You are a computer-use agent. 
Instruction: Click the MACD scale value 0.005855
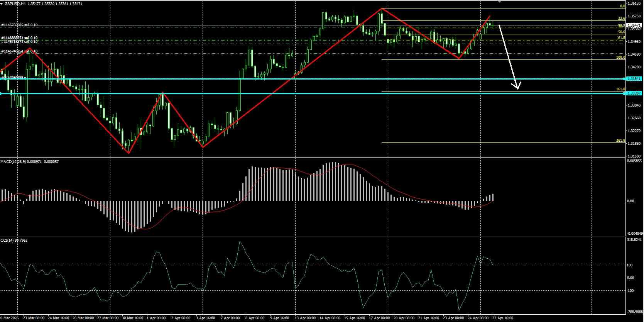[634, 161]
